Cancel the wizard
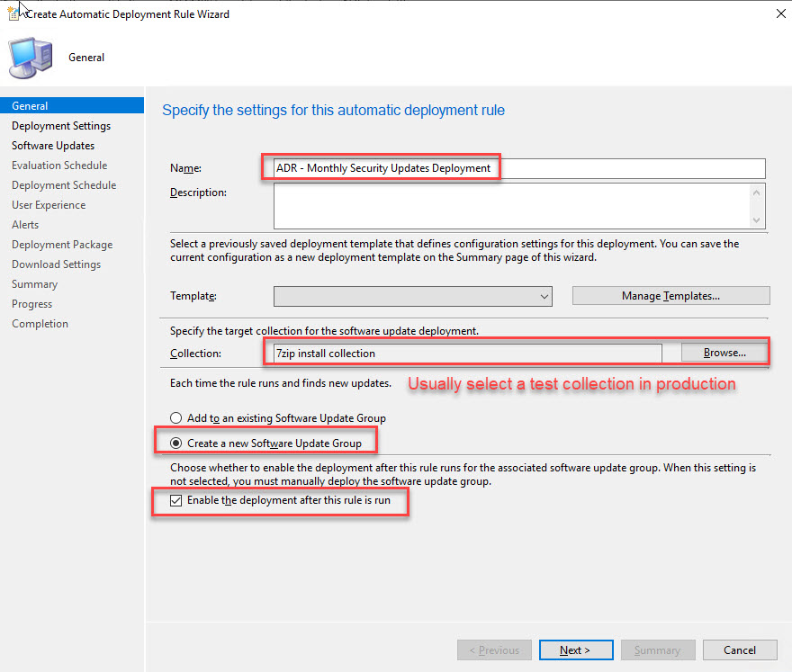This screenshot has width=792, height=672. [x=740, y=650]
